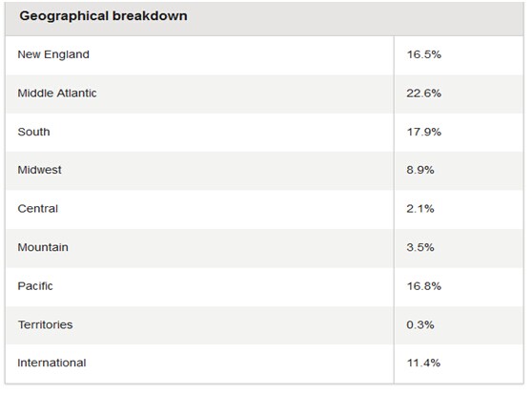Viewport: 532px width, 395px height.
Task: Select the Mountain row label
Action: click(43, 247)
